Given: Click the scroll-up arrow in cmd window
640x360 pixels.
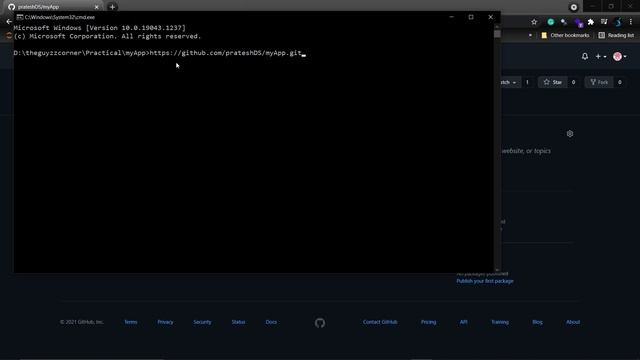Looking at the screenshot, I should 497,27.
